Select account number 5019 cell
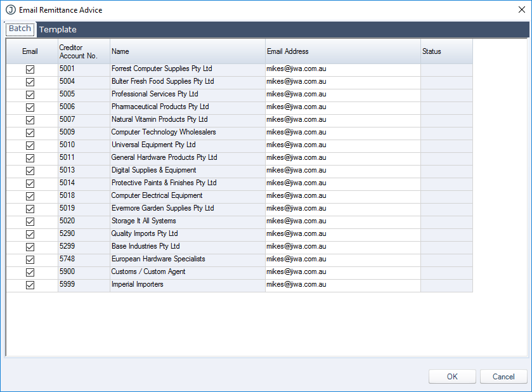This screenshot has height=392, width=532. [83, 209]
